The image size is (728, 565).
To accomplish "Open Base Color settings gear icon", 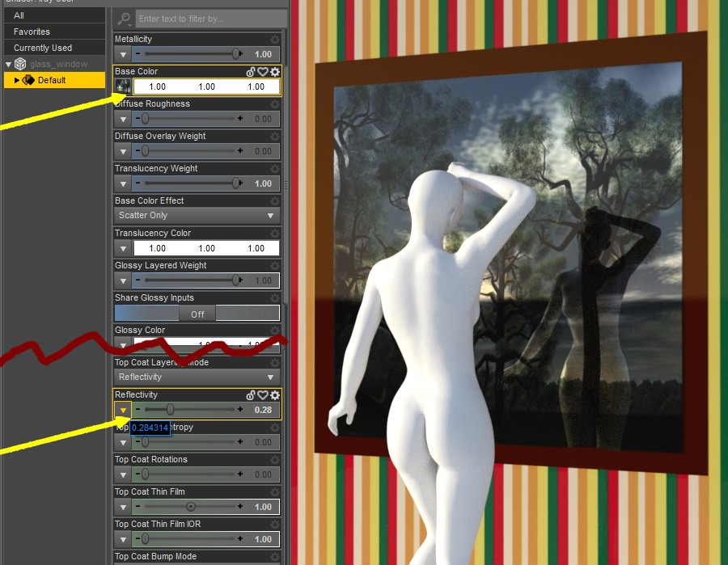I will pos(275,71).
